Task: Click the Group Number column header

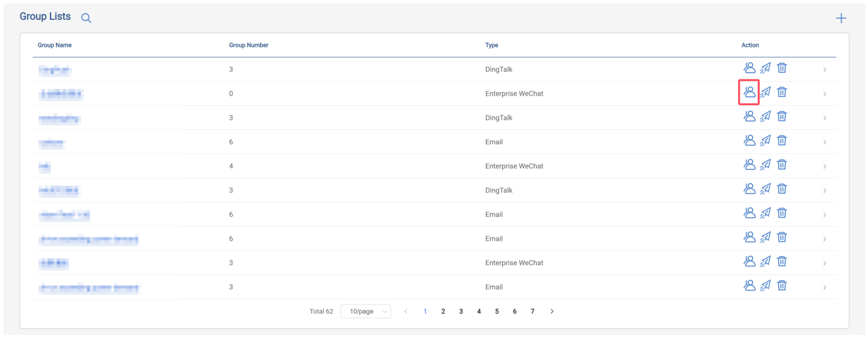Action: (x=248, y=45)
